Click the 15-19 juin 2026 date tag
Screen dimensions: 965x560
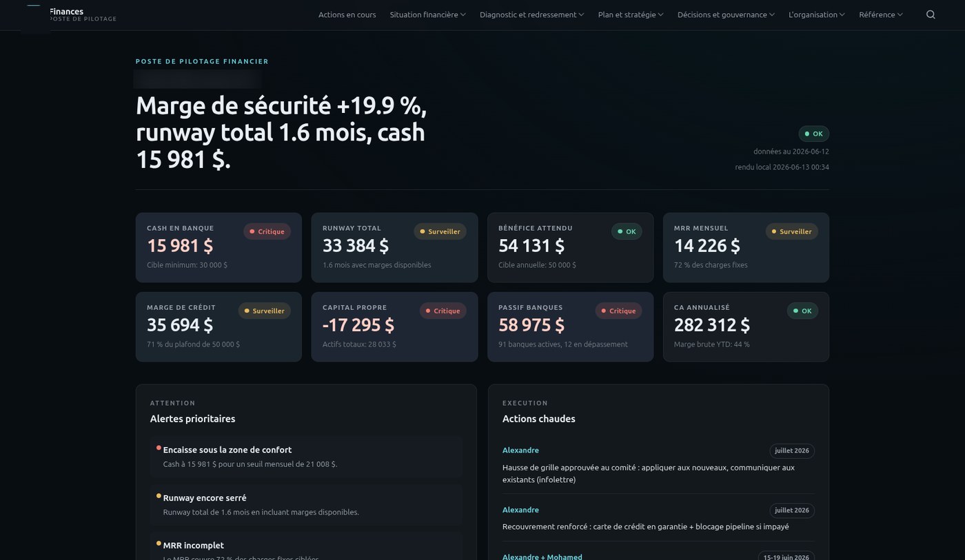coord(786,557)
